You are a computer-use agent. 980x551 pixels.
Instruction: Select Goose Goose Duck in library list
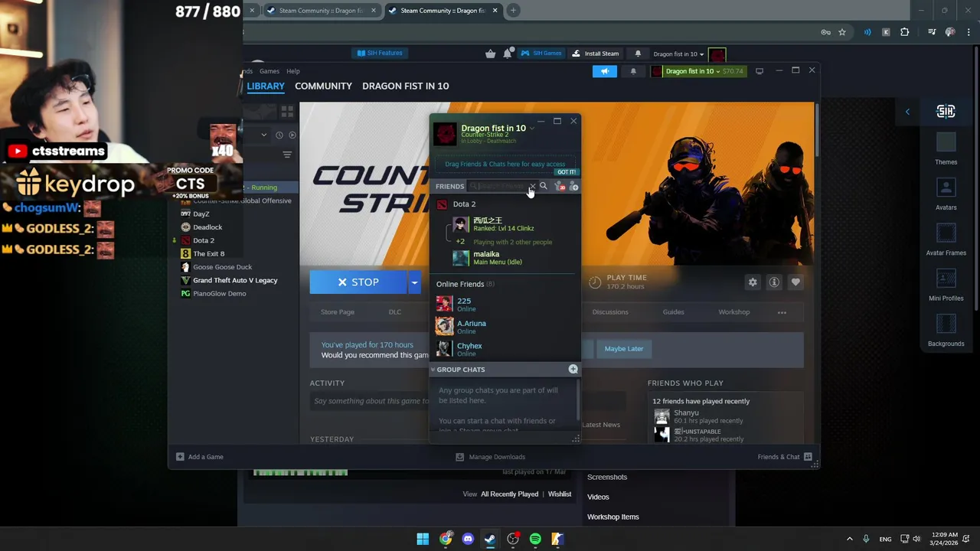222,267
